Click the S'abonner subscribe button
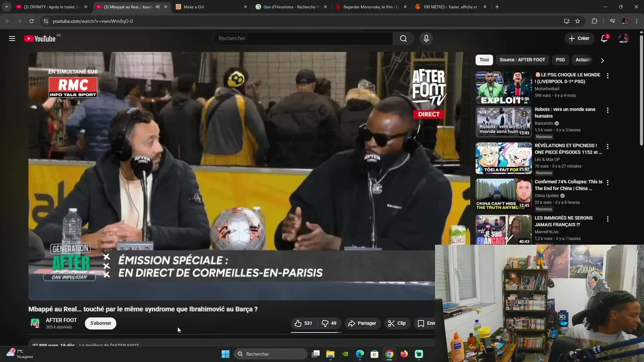644x362 pixels. point(101,323)
